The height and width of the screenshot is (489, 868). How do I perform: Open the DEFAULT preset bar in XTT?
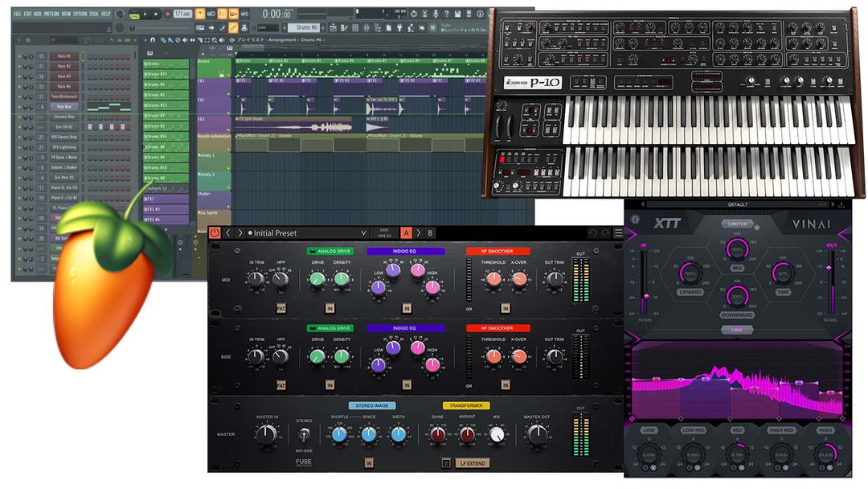(x=737, y=204)
